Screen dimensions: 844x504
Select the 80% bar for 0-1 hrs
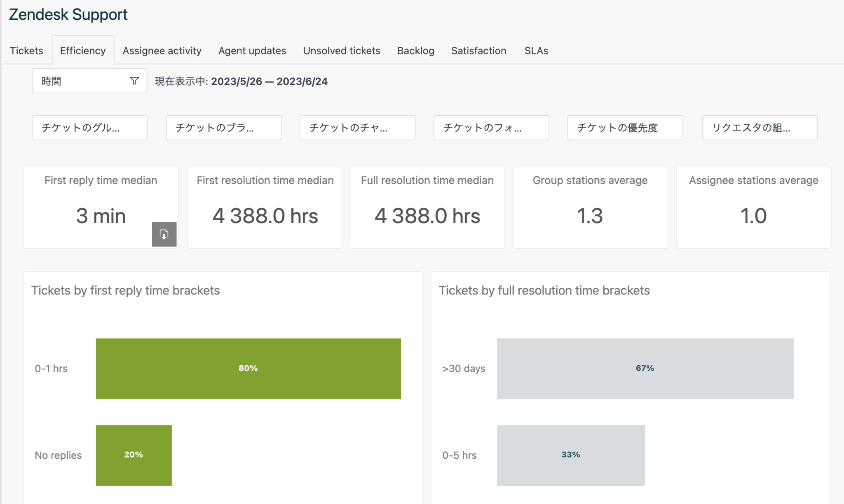pyautogui.click(x=248, y=368)
